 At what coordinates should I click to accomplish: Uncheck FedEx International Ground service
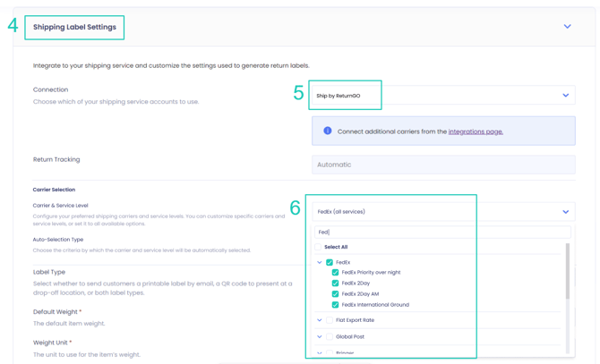click(336, 305)
